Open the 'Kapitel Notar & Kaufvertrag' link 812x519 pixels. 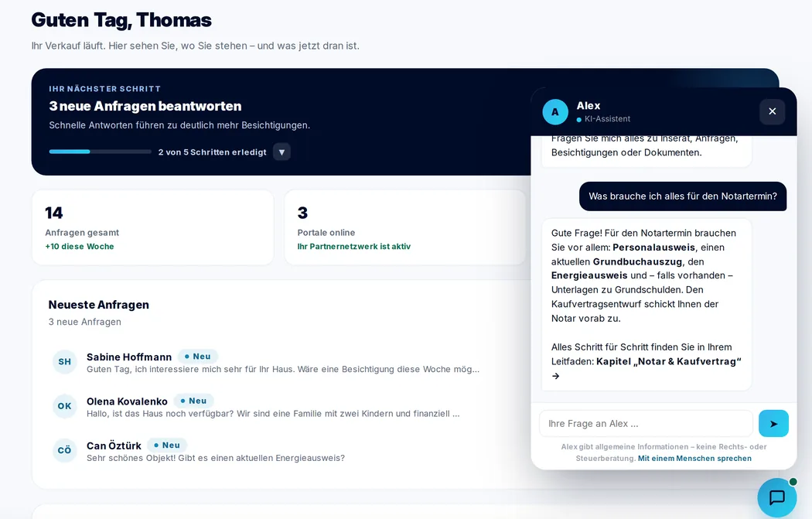[669, 361]
